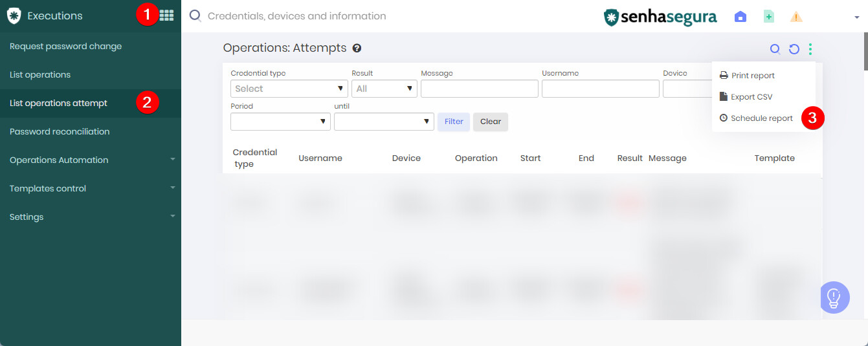Click the help question mark beside Operations: Attempts
The image size is (868, 346).
point(357,48)
